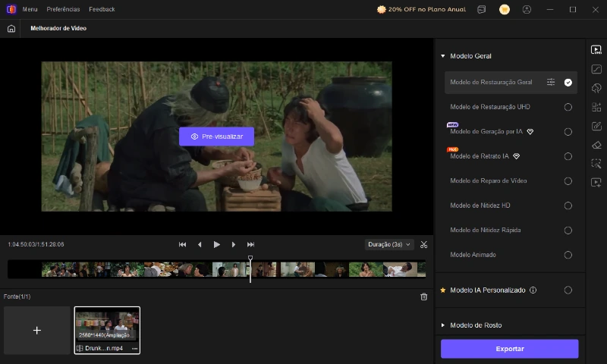
Task: Jump to the last frame
Action: [x=251, y=244]
